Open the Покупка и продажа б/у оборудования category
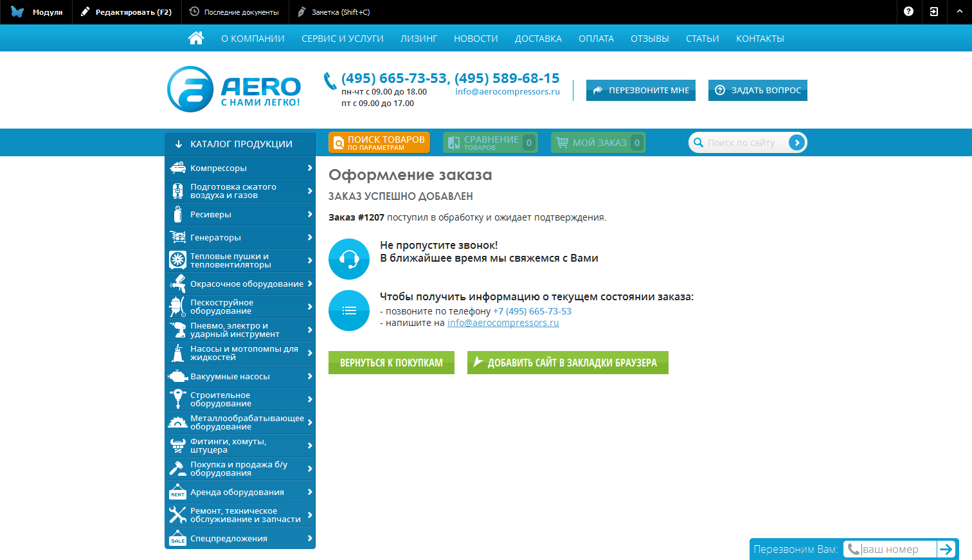972x560 pixels. 240,469
